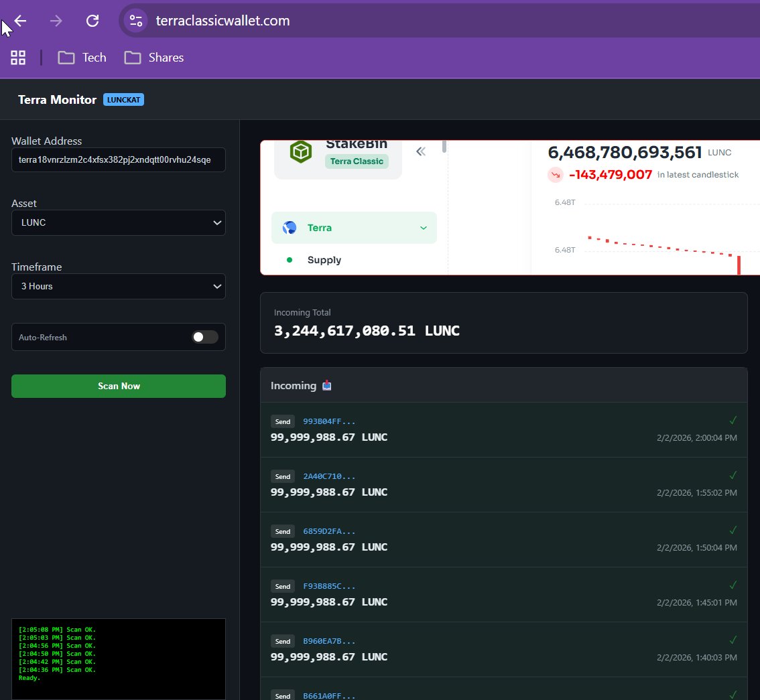Image resolution: width=760 pixels, height=700 pixels.
Task: Expand the Terra menu chevron
Action: coord(423,228)
